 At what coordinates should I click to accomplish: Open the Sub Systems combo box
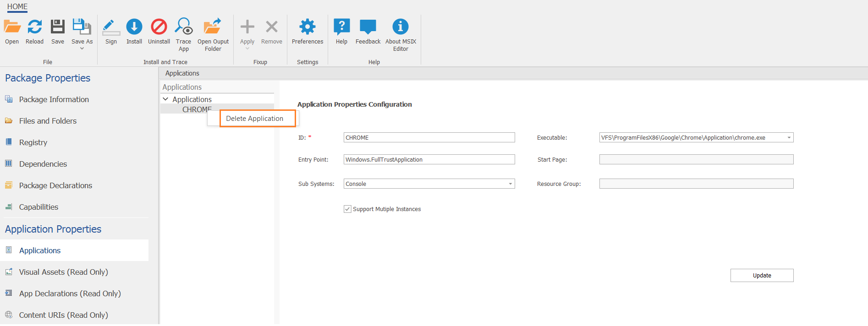click(x=510, y=184)
